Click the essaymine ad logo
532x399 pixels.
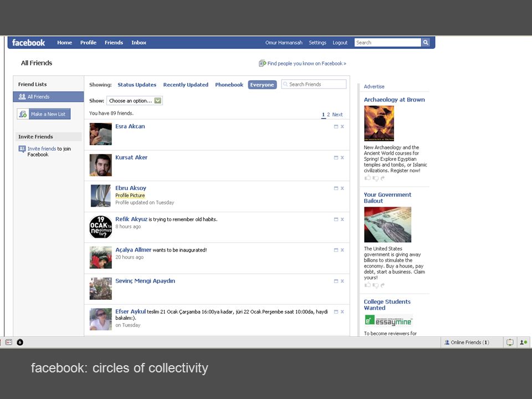coord(388,321)
